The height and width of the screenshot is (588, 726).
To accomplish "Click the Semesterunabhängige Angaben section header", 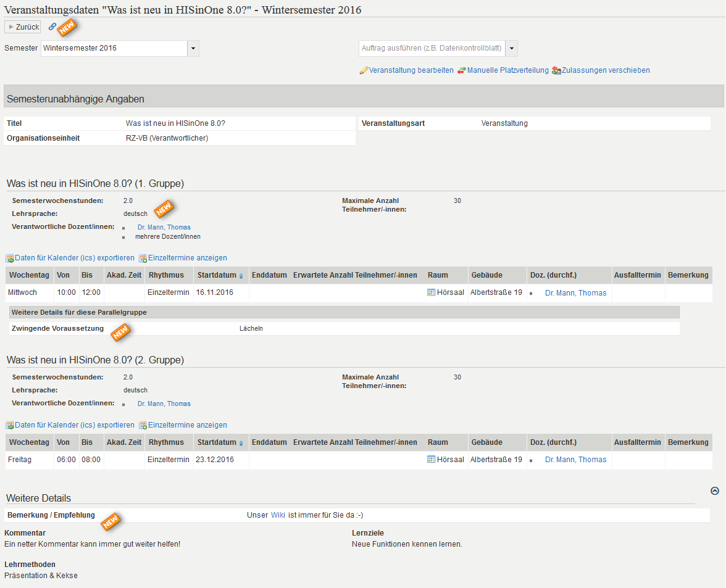I will [x=364, y=96].
